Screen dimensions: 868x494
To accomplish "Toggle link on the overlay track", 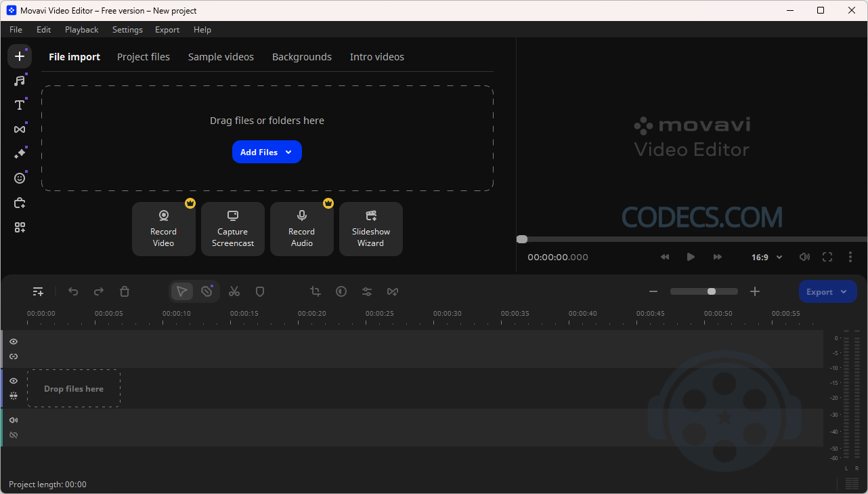I will click(14, 356).
